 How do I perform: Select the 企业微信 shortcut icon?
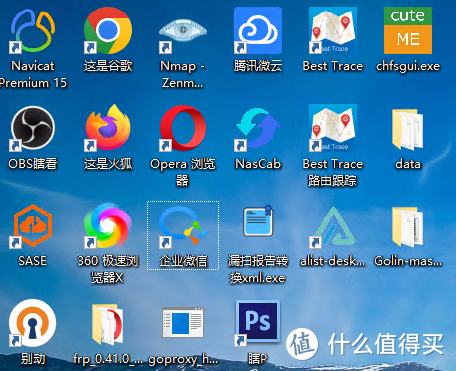[183, 226]
